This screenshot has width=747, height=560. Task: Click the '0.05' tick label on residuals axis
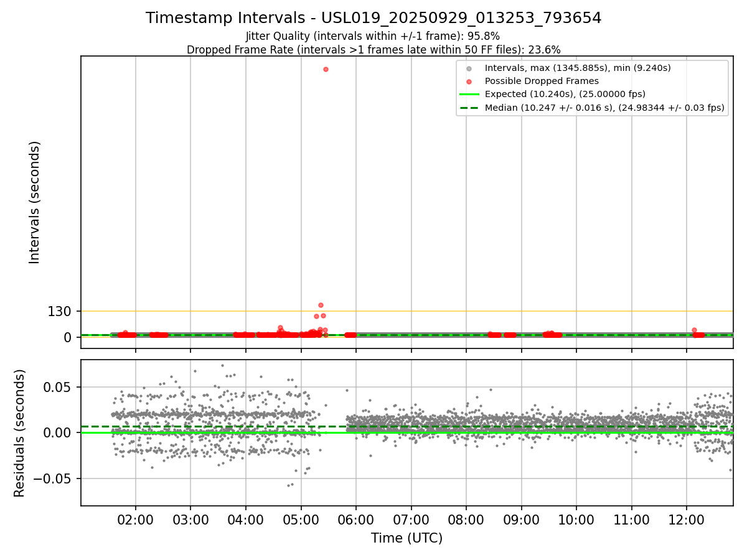coord(58,387)
